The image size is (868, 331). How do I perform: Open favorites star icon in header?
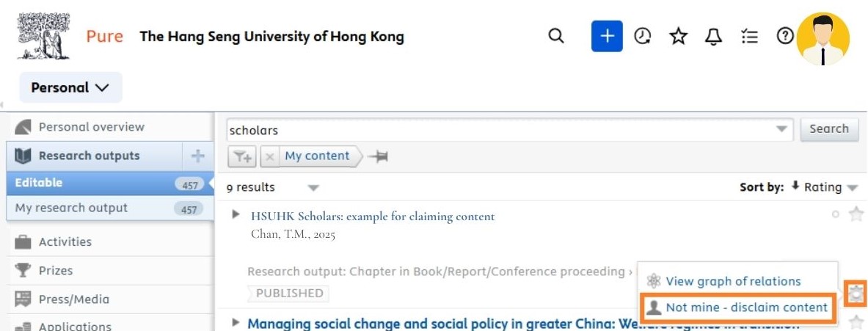click(678, 37)
